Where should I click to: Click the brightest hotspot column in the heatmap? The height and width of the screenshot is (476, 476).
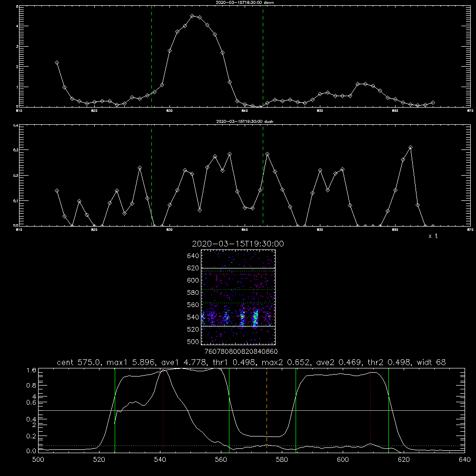(255, 318)
